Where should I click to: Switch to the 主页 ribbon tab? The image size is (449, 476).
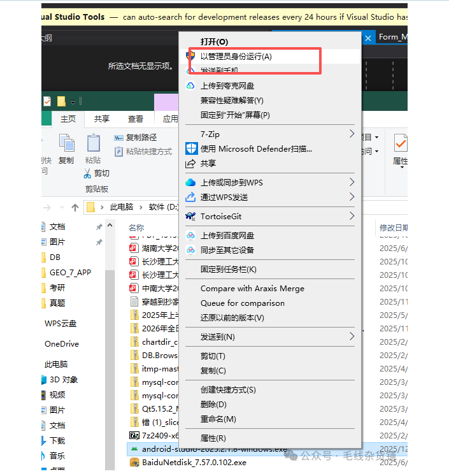pos(68,119)
